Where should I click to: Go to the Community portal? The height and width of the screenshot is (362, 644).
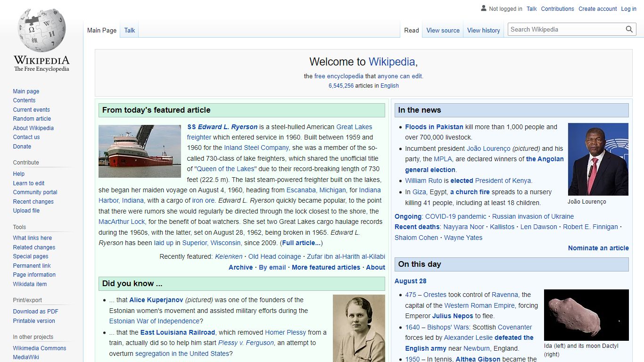tap(35, 192)
